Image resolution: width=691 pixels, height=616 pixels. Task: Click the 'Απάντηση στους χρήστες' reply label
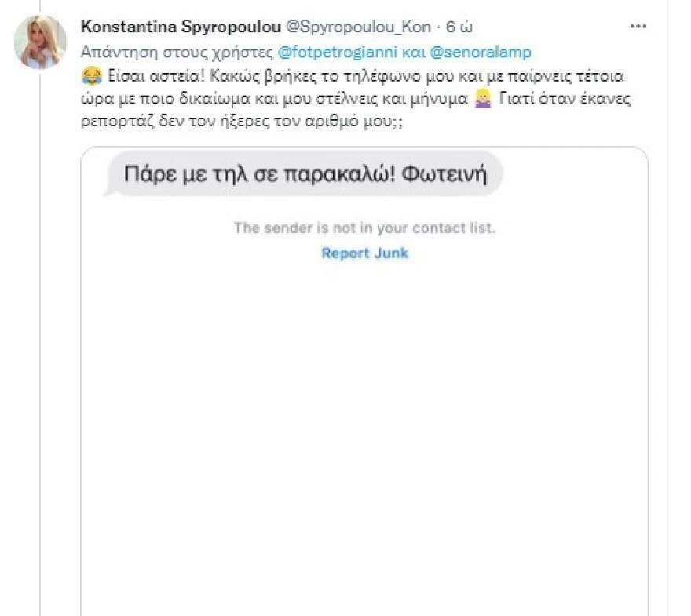tap(177, 53)
